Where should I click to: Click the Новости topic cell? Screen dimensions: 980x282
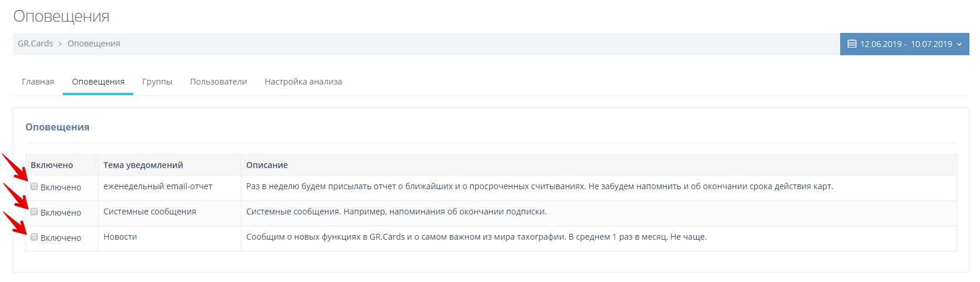coord(120,237)
